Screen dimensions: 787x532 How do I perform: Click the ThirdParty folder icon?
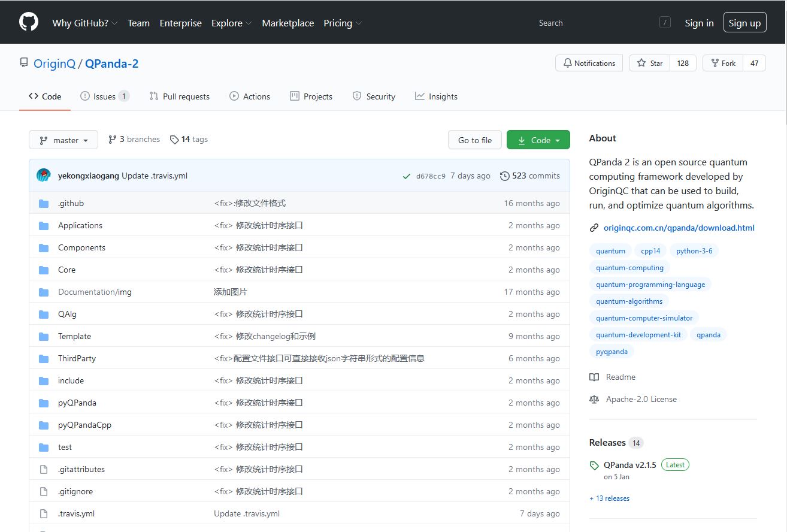click(x=44, y=359)
